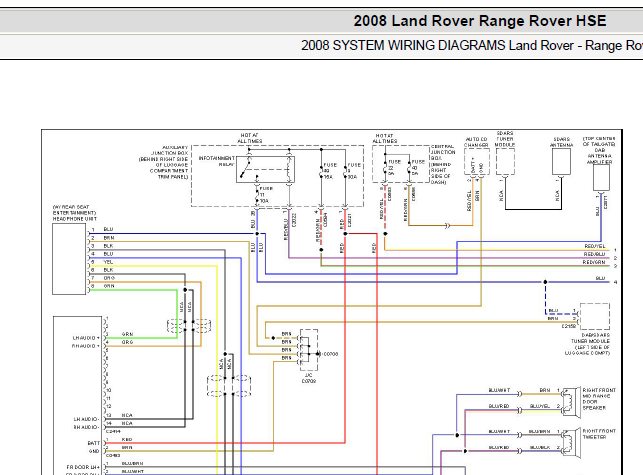Click the Auto CD Changer component box

pyautogui.click(x=477, y=162)
